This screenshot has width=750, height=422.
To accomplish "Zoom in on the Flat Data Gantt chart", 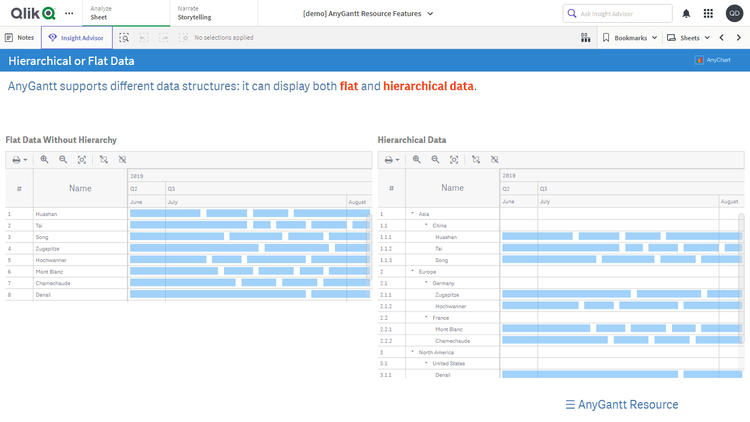I will 44,159.
